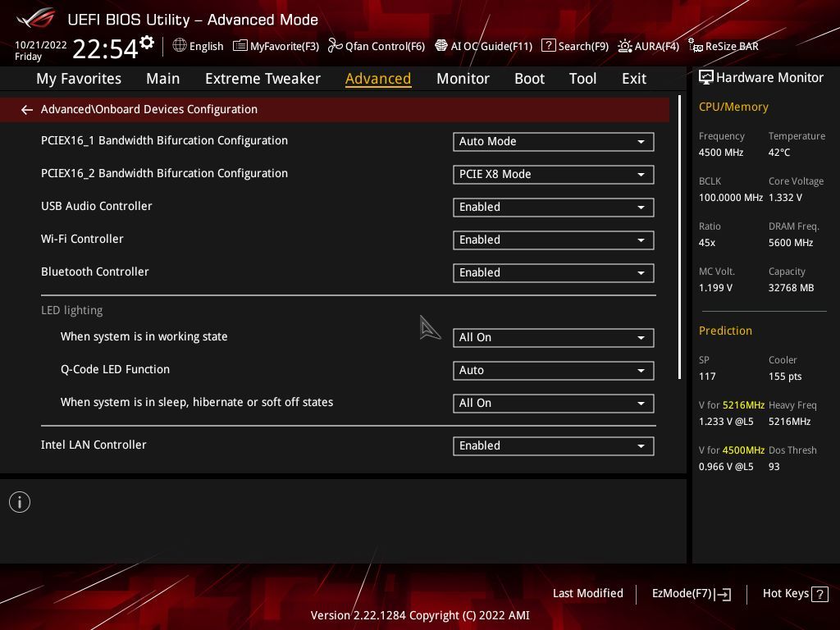The image size is (840, 630).
Task: Open Q-Code LED Function dropdown
Action: [554, 370]
